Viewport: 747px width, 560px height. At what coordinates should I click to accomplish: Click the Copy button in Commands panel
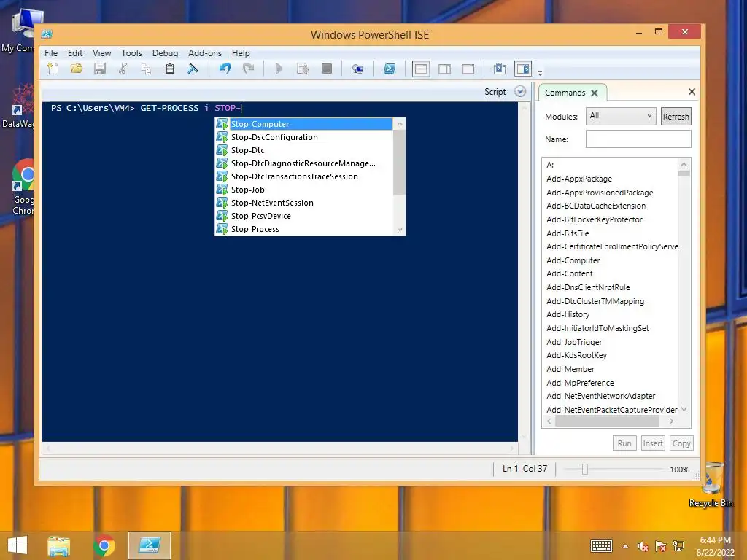coord(681,443)
